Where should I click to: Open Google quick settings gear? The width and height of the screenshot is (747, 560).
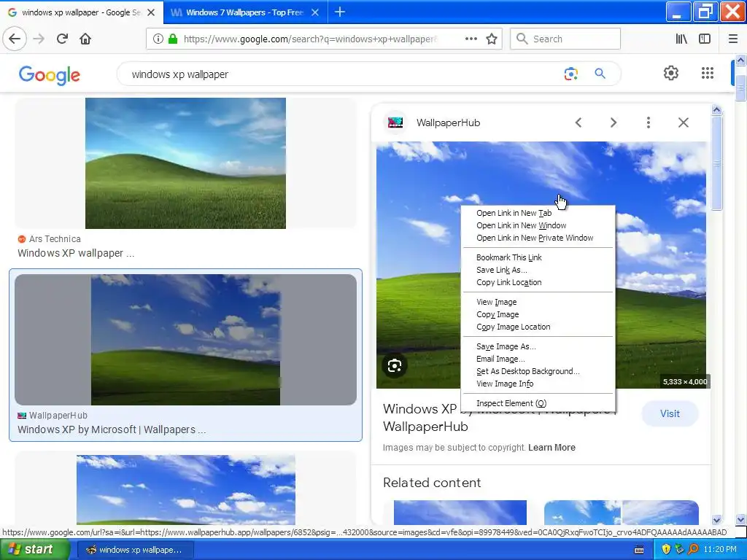(x=671, y=73)
